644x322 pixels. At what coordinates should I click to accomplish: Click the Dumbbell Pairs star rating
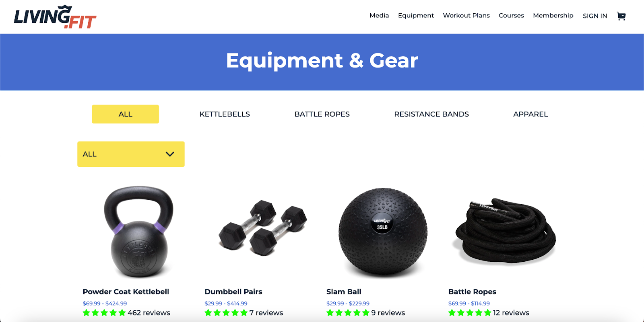226,313
